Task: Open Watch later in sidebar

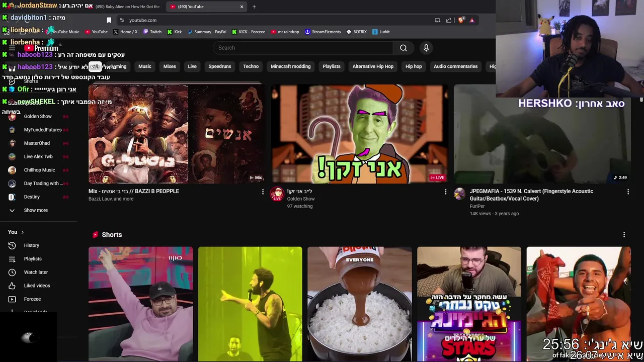Action: tap(36, 272)
